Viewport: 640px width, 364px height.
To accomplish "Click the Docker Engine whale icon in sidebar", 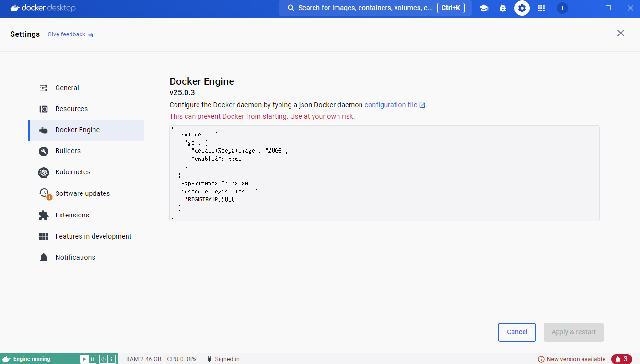I will pyautogui.click(x=44, y=130).
